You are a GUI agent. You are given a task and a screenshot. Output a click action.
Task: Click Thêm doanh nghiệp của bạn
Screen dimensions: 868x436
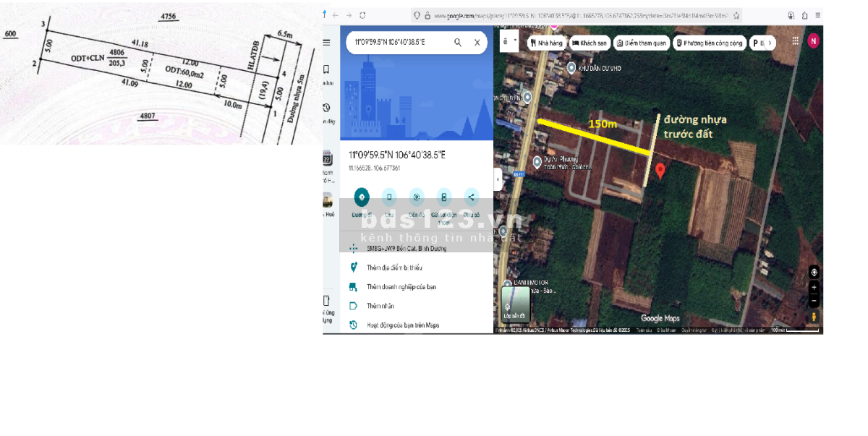point(401,287)
